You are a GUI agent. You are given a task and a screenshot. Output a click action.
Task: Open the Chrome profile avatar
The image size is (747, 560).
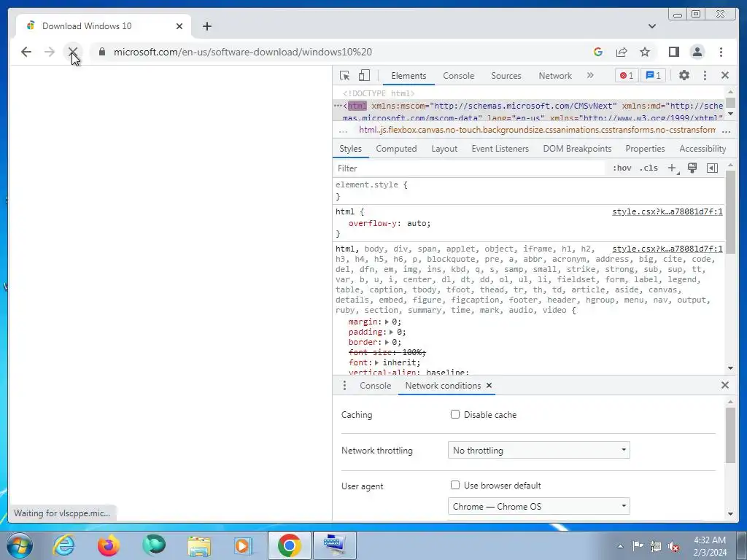697,52
